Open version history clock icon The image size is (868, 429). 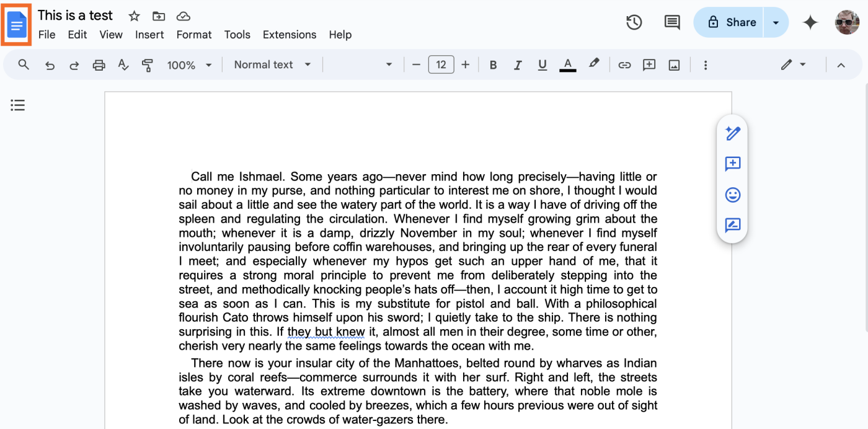634,22
